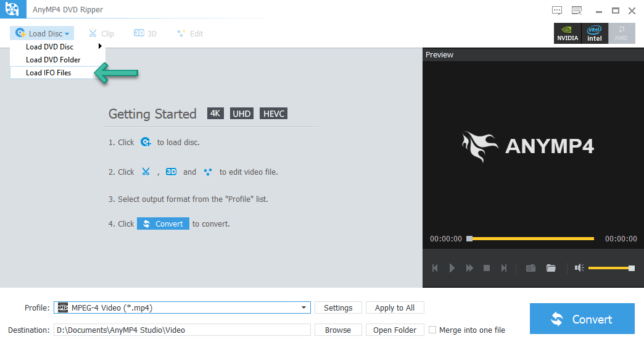Toggle NVIDIA hardware acceleration
644x347 pixels.
[568, 33]
